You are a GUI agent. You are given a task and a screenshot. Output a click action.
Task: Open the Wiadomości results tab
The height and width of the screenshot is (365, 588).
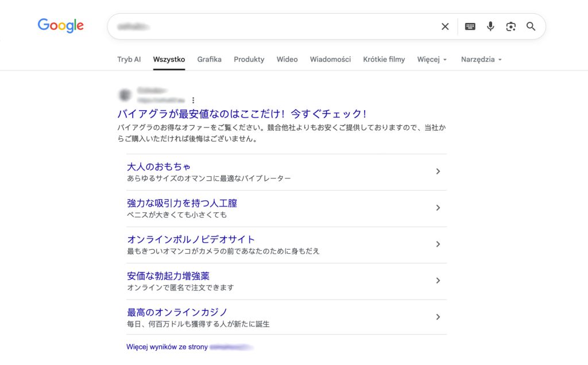click(x=330, y=59)
